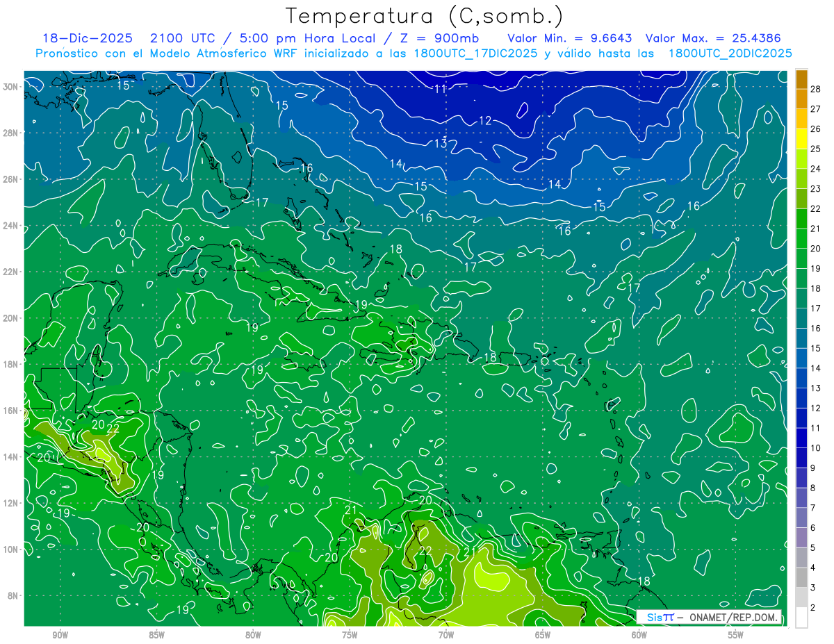
Task: Click color legend label '2'
Action: pyautogui.click(x=813, y=607)
